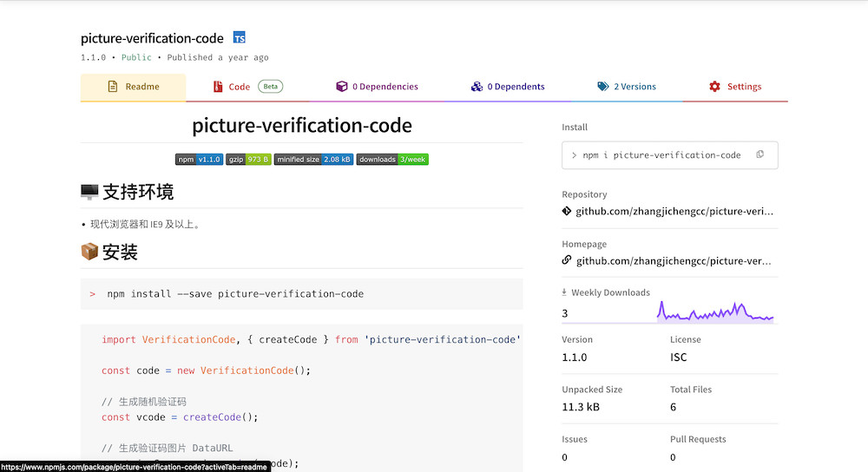Click the Repository git diamond icon

coord(566,211)
